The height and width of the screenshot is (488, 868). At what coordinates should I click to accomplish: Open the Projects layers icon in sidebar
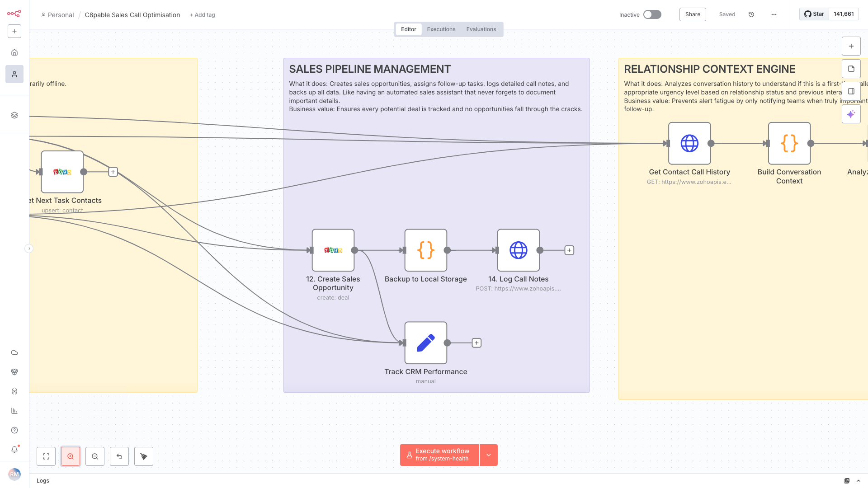click(14, 115)
